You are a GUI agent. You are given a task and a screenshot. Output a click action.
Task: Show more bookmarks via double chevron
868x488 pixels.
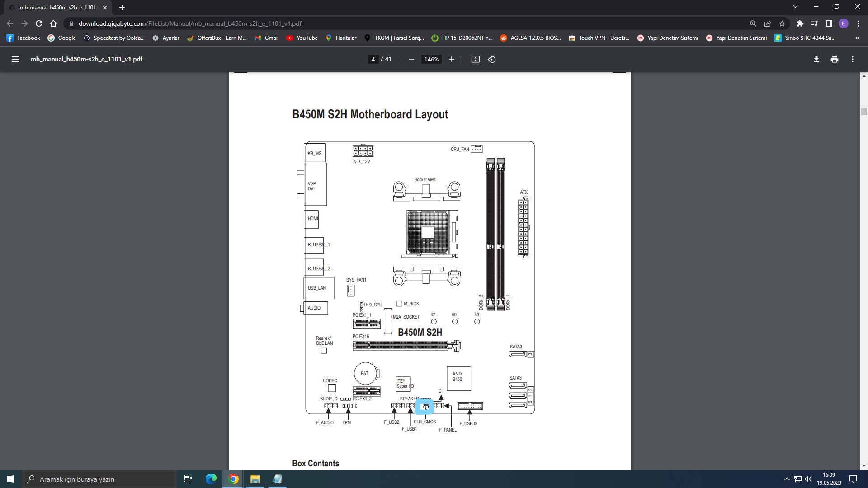coord(857,38)
